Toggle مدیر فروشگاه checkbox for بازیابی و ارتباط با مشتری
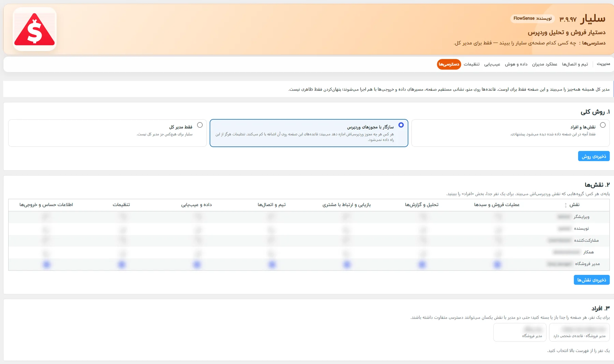614x364 pixels. pyautogui.click(x=347, y=264)
